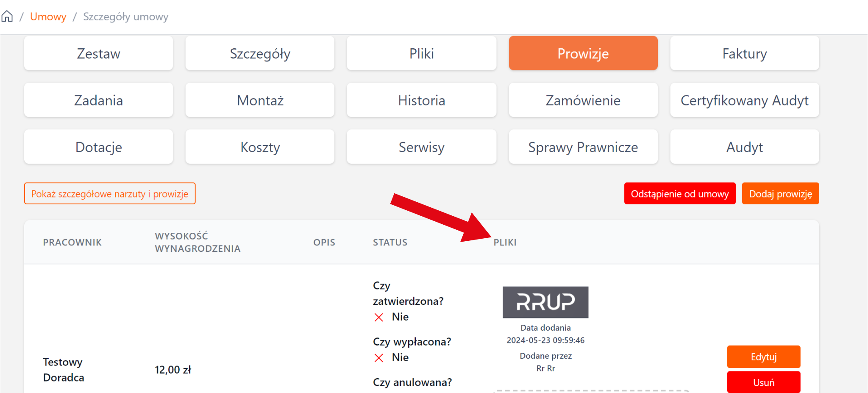Open the Zamówienie tab
868x393 pixels.
coord(583,100)
